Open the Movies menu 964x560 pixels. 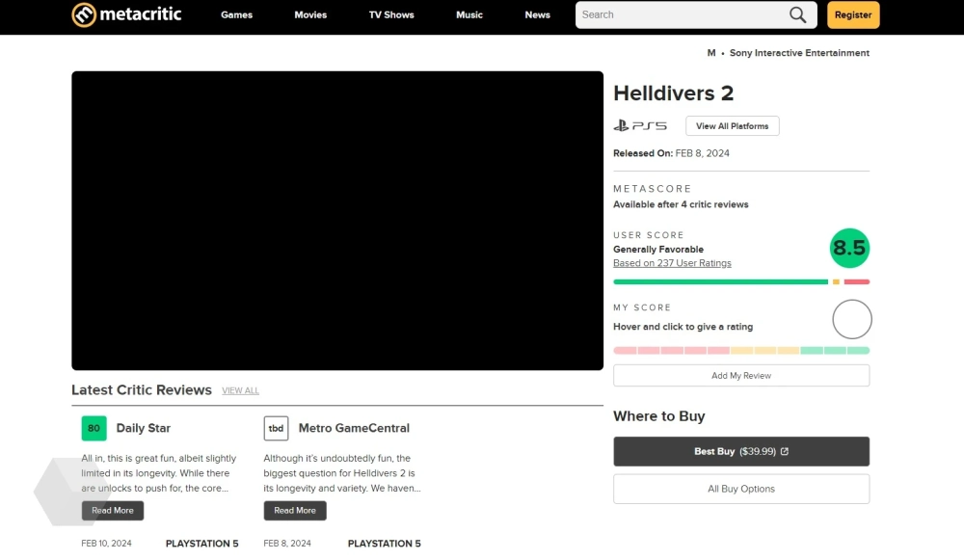tap(310, 14)
